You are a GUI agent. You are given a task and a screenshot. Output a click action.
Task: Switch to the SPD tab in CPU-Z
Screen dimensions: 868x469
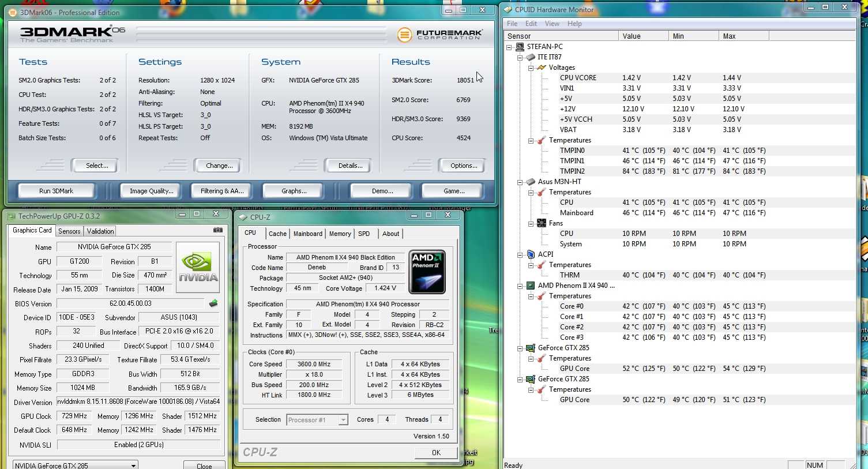(364, 234)
